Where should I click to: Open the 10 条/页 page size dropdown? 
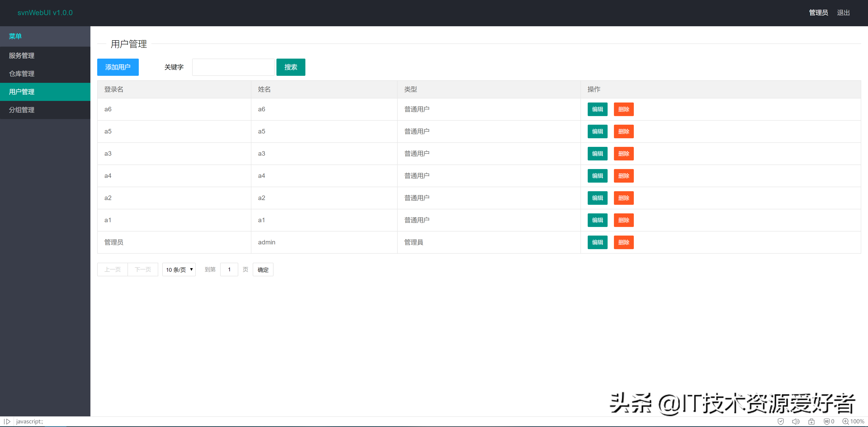(x=179, y=270)
